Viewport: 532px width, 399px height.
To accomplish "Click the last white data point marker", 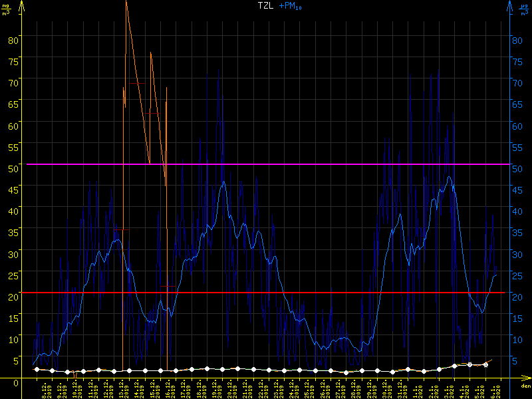I will coord(485,365).
